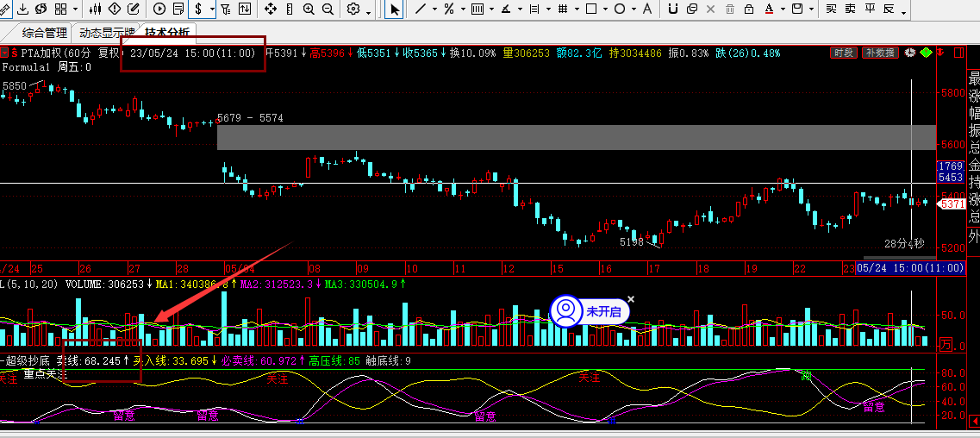
Task: Switch to the 综合管理 tab
Action: pos(44,33)
